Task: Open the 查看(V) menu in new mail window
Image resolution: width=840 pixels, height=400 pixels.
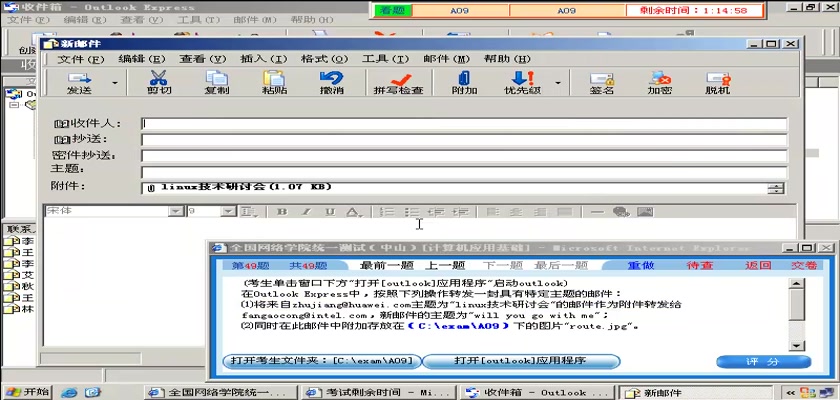Action: click(x=202, y=59)
